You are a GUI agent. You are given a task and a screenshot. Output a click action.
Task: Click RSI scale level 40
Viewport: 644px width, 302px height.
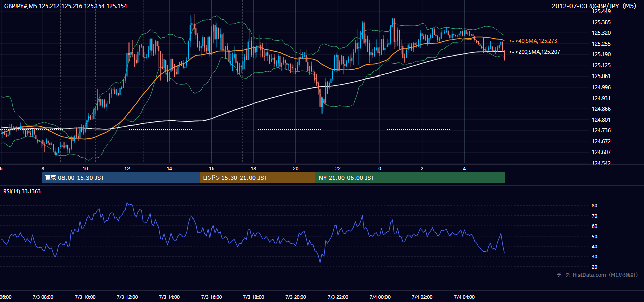pos(595,246)
